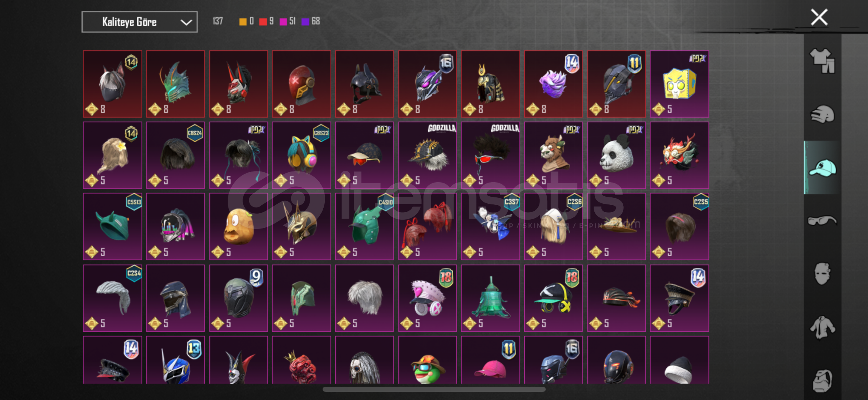This screenshot has width=868, height=400.
Task: Select the cat-ear headphones C8S23 item
Action: point(301,155)
